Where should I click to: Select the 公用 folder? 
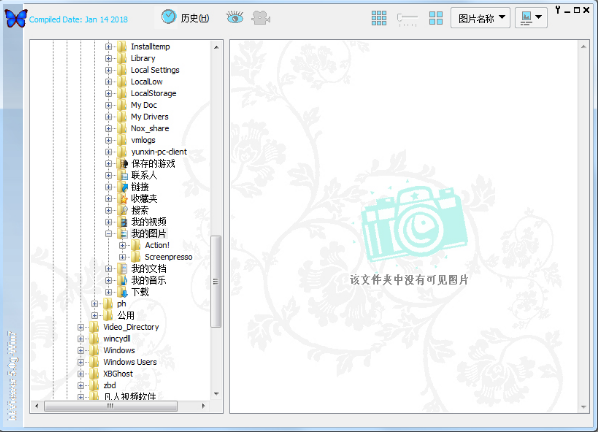click(x=126, y=315)
